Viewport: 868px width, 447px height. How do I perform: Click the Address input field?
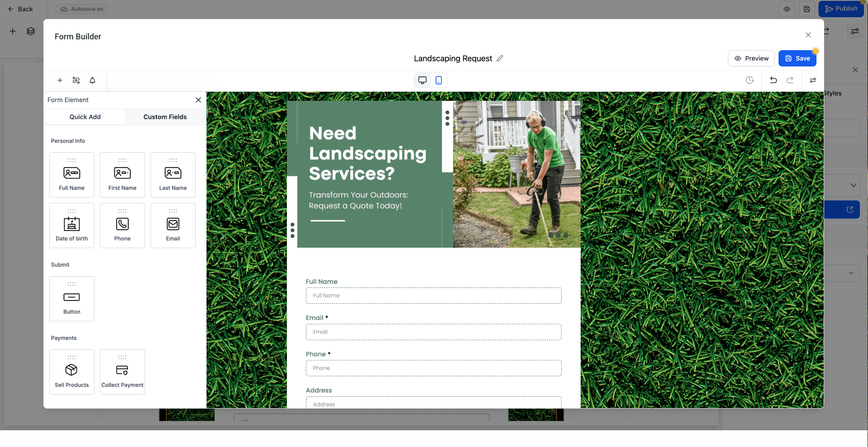point(434,403)
